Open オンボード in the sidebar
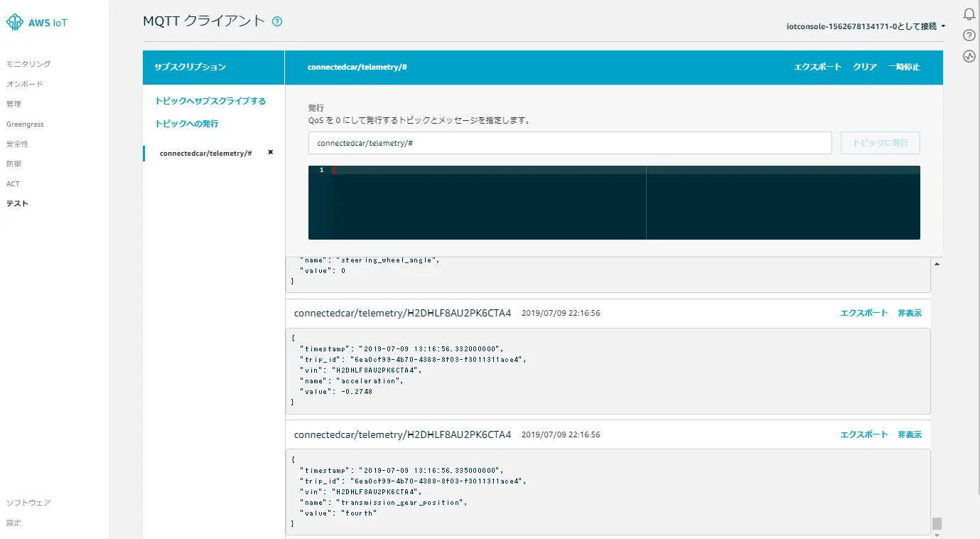Screen dimensions: 980x539 (x=25, y=84)
